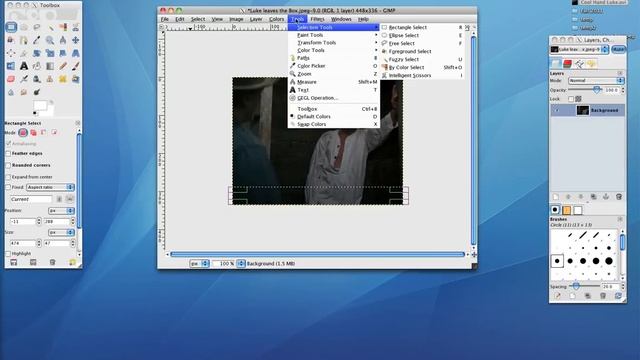The height and width of the screenshot is (360, 640).
Task: Choose Replace selection mode button
Action: click(23, 133)
